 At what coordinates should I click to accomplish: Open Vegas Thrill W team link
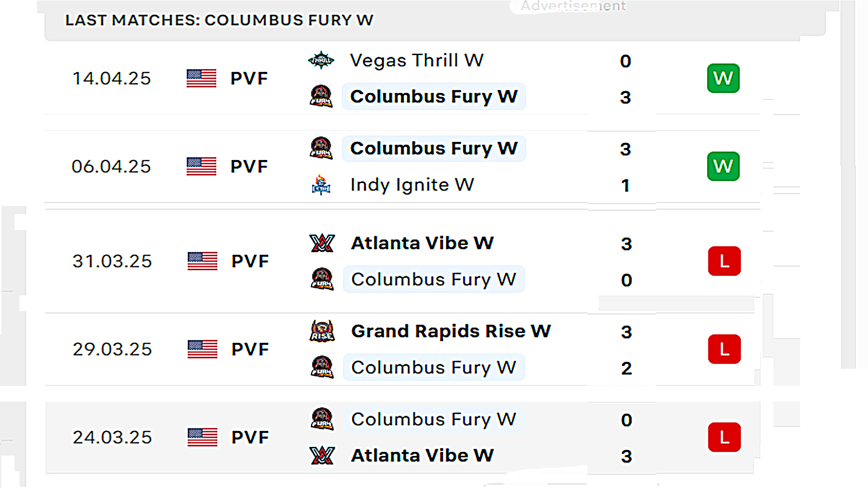point(417,60)
